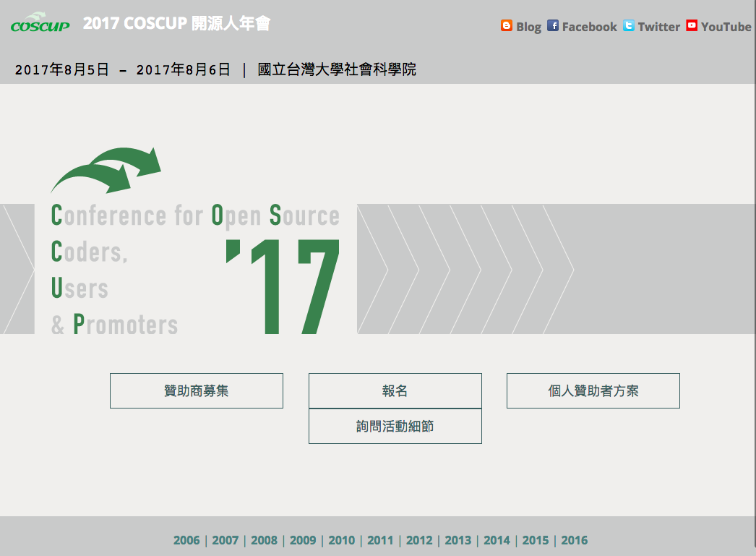Image resolution: width=756 pixels, height=556 pixels.
Task: Click the 報名 registration button
Action: [x=395, y=390]
